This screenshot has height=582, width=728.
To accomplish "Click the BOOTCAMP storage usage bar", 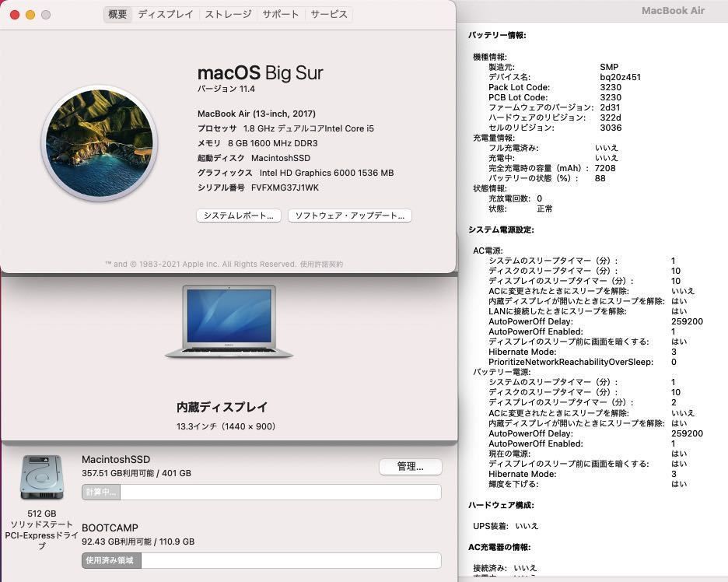I will 261,561.
